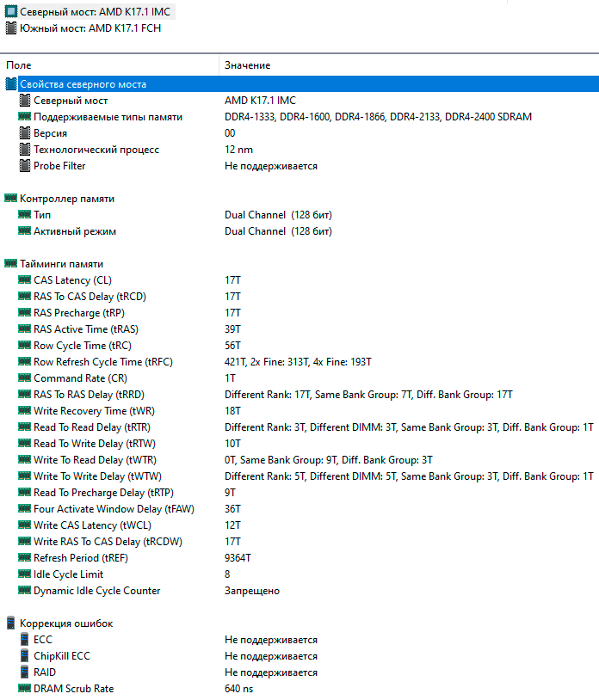Screen dimensions: 599x700
Task: Click the memory icon of Row Cycle Time (tRC)
Action: (25, 345)
